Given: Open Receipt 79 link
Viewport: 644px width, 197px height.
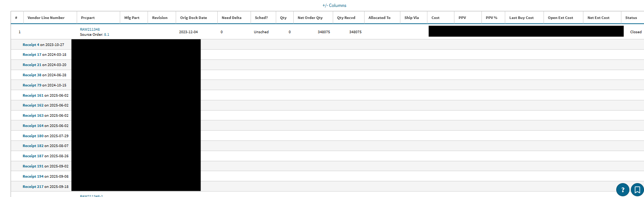Looking at the screenshot, I should pos(32,85).
